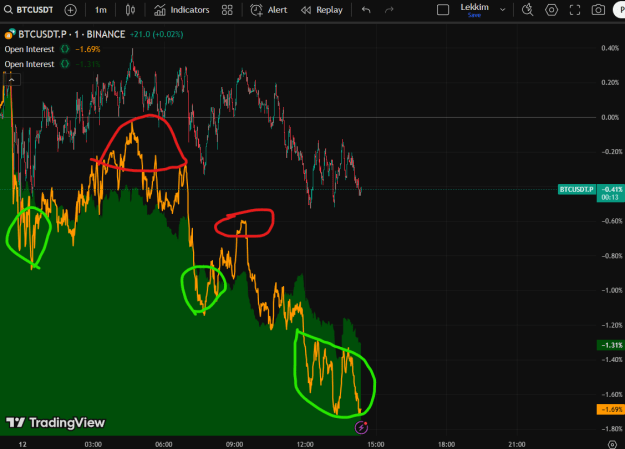
Task: Toggle fullscreen mode
Action: click(x=575, y=10)
